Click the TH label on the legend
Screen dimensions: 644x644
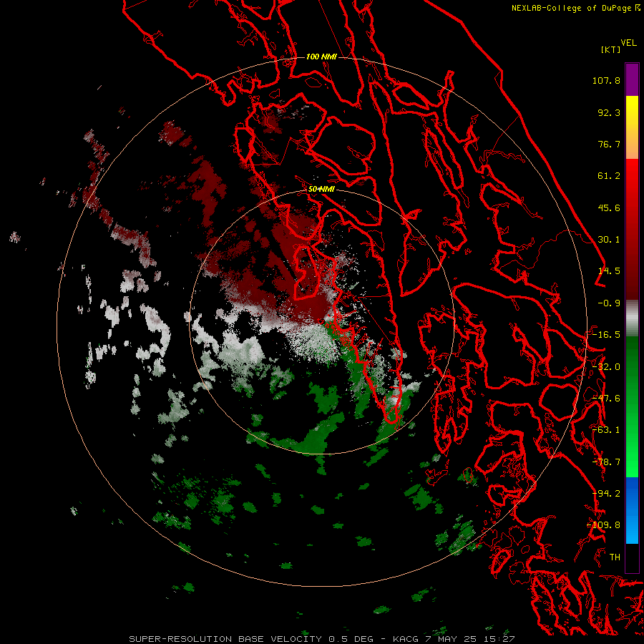615,557
